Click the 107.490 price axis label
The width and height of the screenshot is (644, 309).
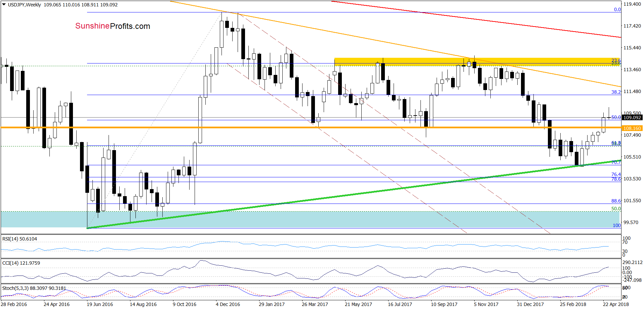point(632,135)
